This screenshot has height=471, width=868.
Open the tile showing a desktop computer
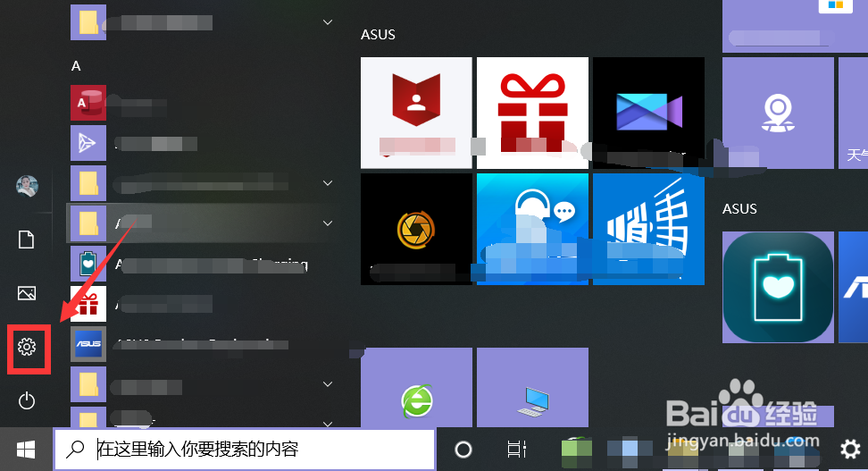[x=532, y=388]
